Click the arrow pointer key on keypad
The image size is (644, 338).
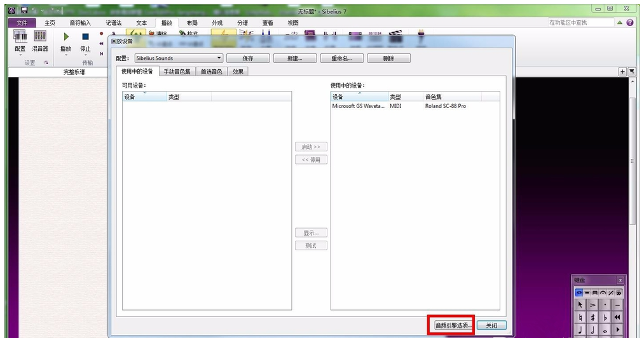(x=580, y=305)
